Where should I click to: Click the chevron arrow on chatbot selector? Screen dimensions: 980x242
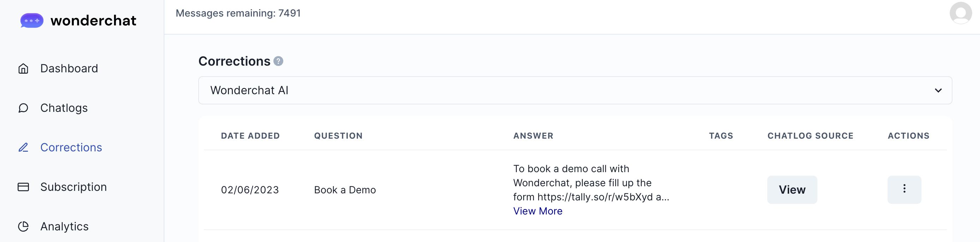(x=938, y=91)
